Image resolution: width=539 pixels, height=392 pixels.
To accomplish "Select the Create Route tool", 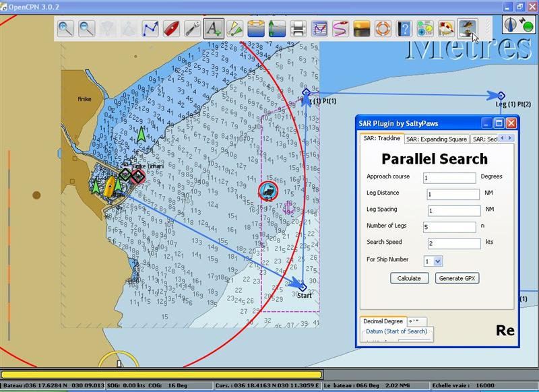I will (150, 28).
